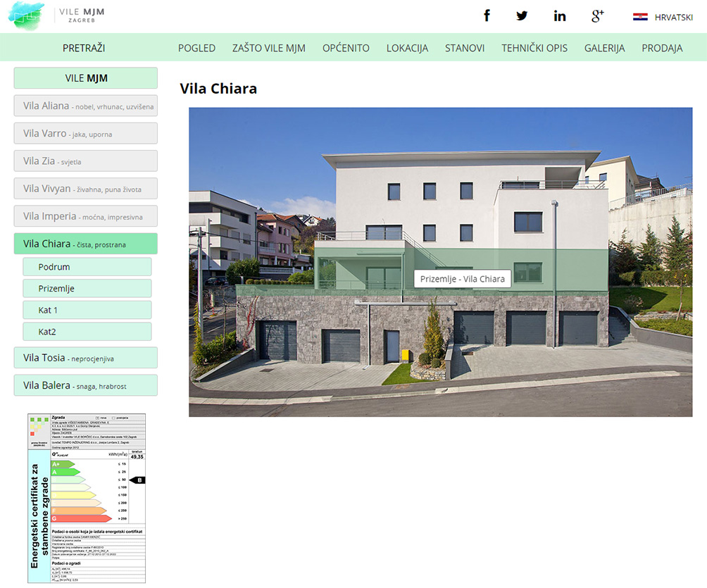Open the Twitter social link icon
This screenshot has width=707, height=588.
522,16
